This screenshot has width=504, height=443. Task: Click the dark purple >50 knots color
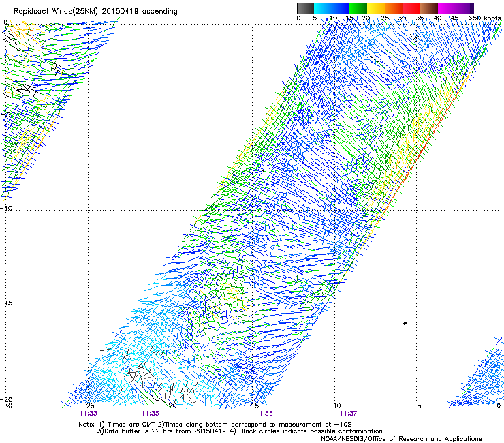coord(471,8)
